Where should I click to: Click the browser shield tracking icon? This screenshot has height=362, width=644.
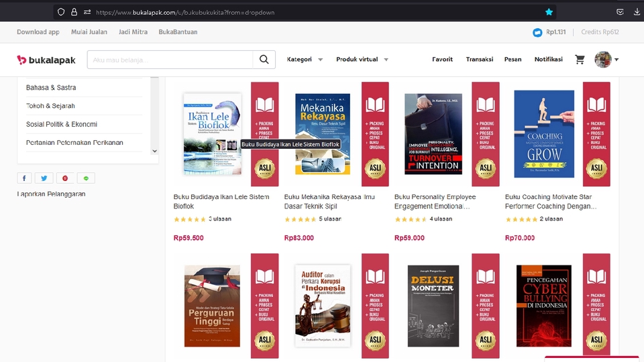(x=61, y=12)
